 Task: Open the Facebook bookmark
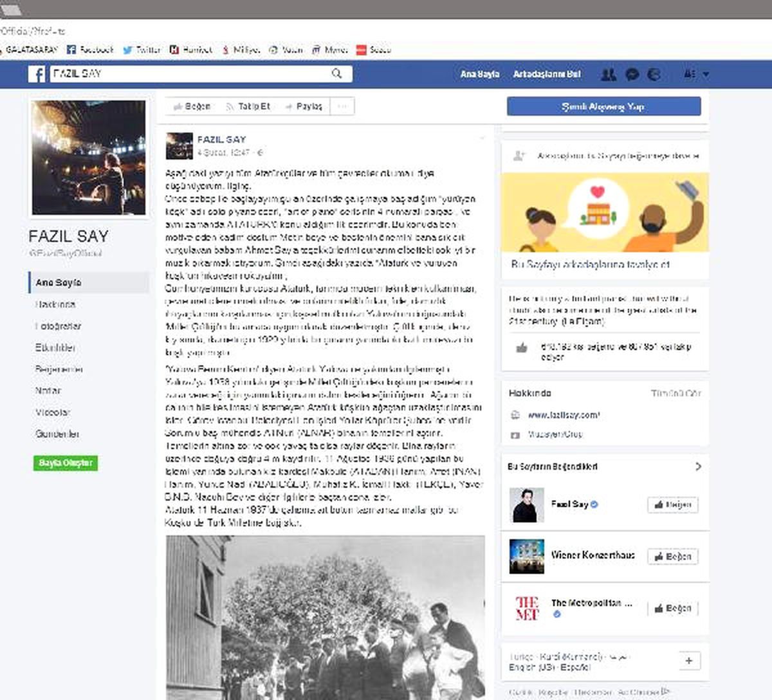coord(91,50)
